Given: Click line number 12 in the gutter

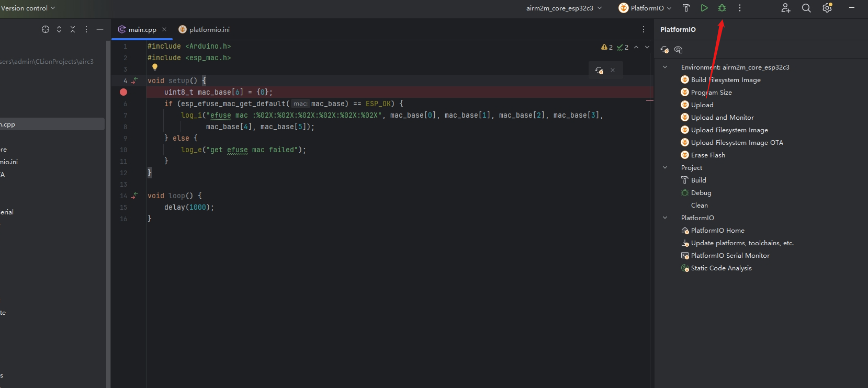Looking at the screenshot, I should click(123, 173).
